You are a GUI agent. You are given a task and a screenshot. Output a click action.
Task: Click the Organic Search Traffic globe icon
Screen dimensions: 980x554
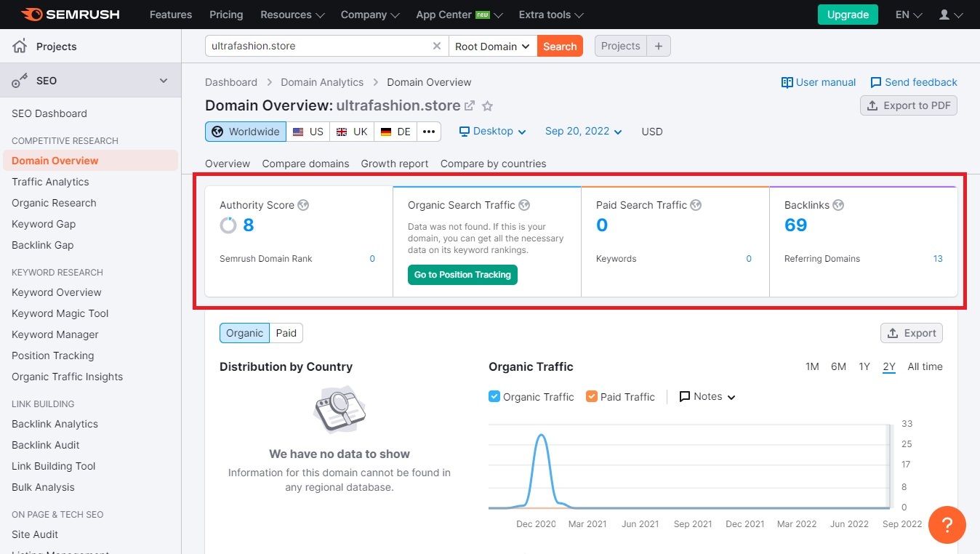coord(525,205)
